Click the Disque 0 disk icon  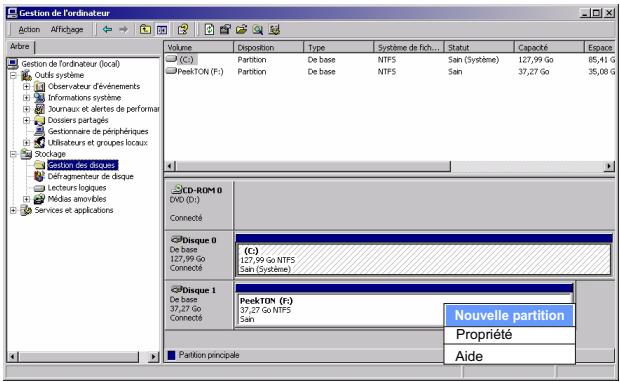pyautogui.click(x=176, y=240)
